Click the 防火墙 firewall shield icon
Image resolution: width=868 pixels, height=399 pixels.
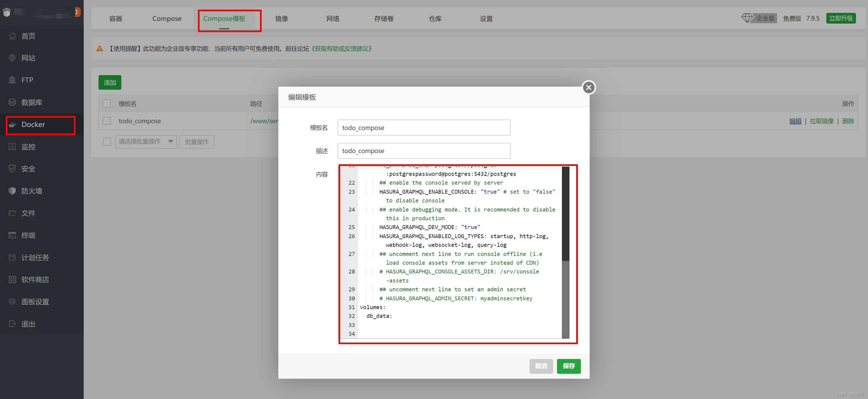tap(12, 191)
